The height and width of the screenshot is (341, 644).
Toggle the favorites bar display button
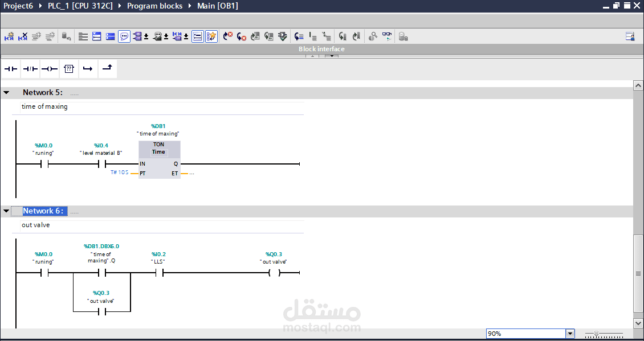click(x=211, y=36)
